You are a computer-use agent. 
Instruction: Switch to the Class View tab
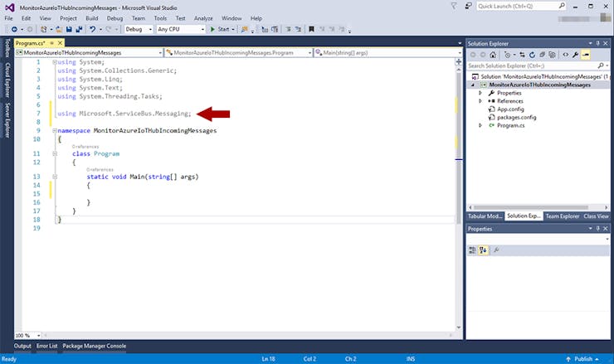tap(596, 216)
